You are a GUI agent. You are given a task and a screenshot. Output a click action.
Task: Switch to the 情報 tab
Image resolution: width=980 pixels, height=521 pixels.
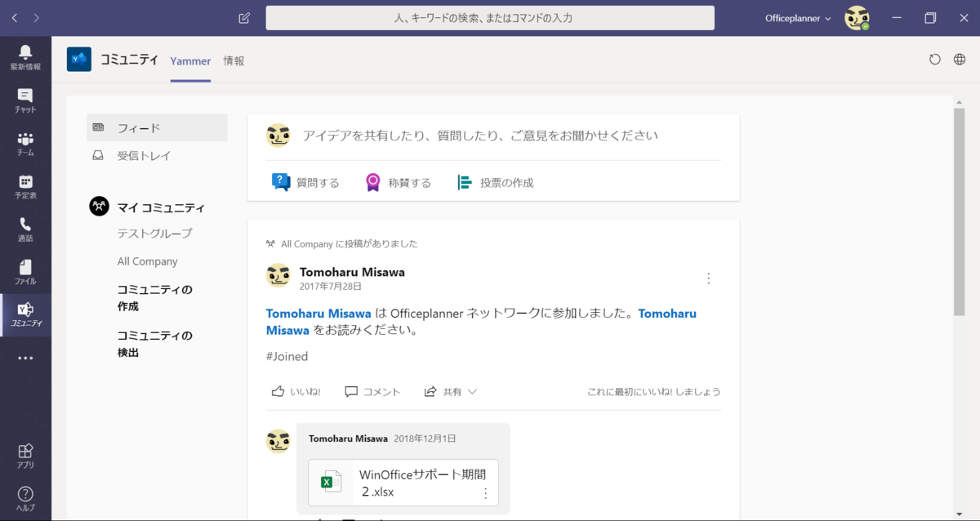[234, 60]
